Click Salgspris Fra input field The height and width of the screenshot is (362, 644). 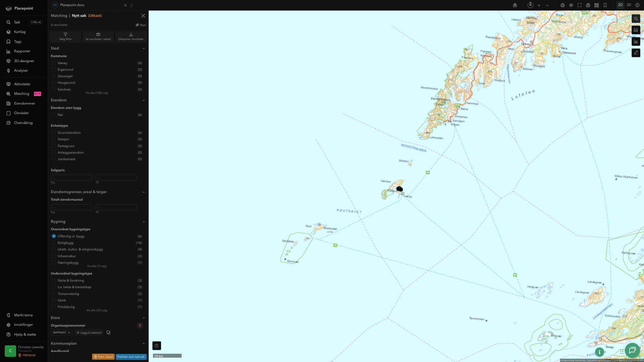tap(71, 178)
